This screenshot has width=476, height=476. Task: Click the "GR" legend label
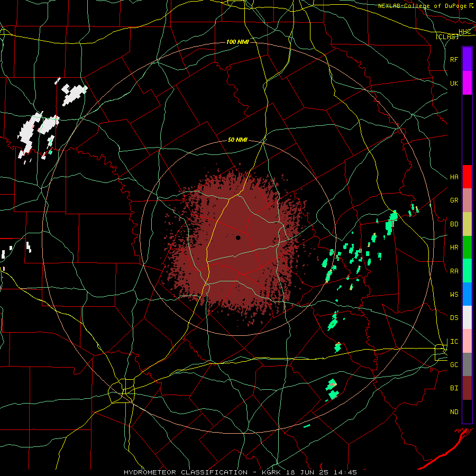tap(454, 200)
